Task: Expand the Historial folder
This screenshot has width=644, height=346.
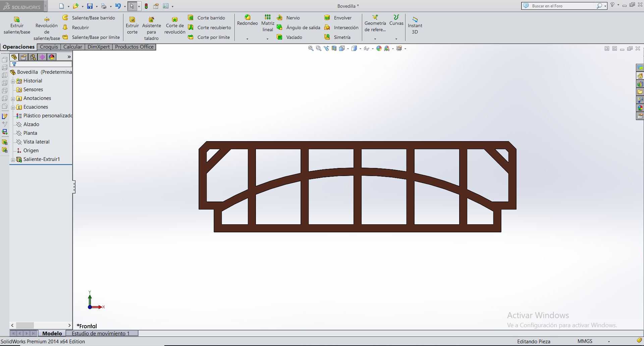Action: pos(13,81)
